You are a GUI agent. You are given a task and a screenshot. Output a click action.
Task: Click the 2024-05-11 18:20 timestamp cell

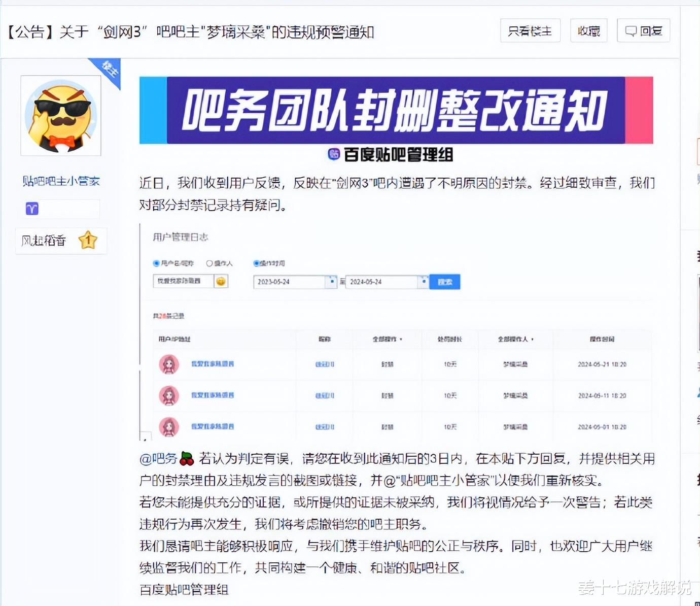(x=602, y=395)
